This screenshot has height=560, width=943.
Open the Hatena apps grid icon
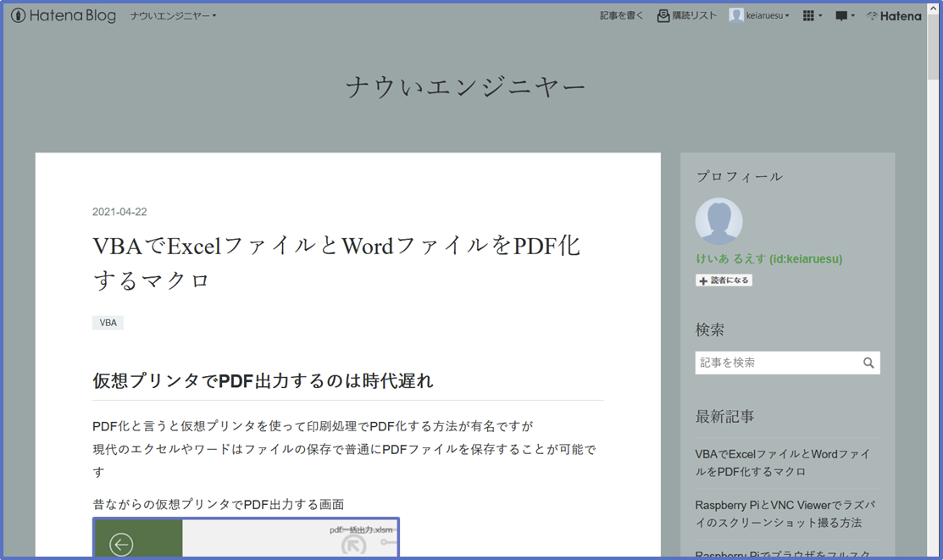[807, 15]
